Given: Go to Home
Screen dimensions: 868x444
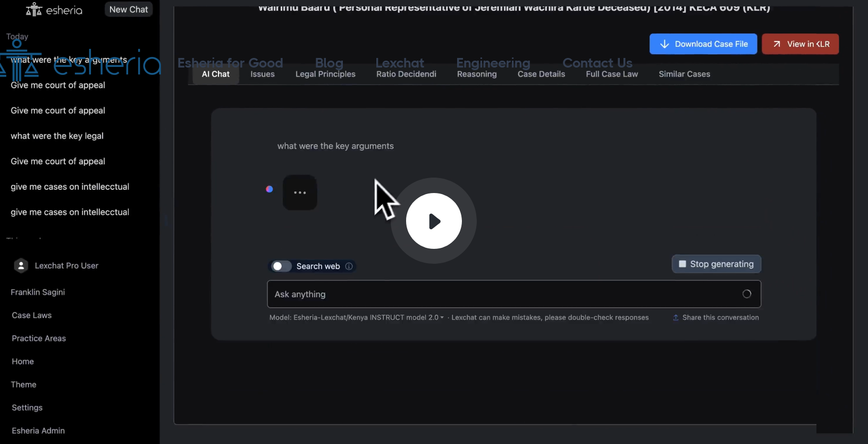Looking at the screenshot, I should tap(23, 362).
